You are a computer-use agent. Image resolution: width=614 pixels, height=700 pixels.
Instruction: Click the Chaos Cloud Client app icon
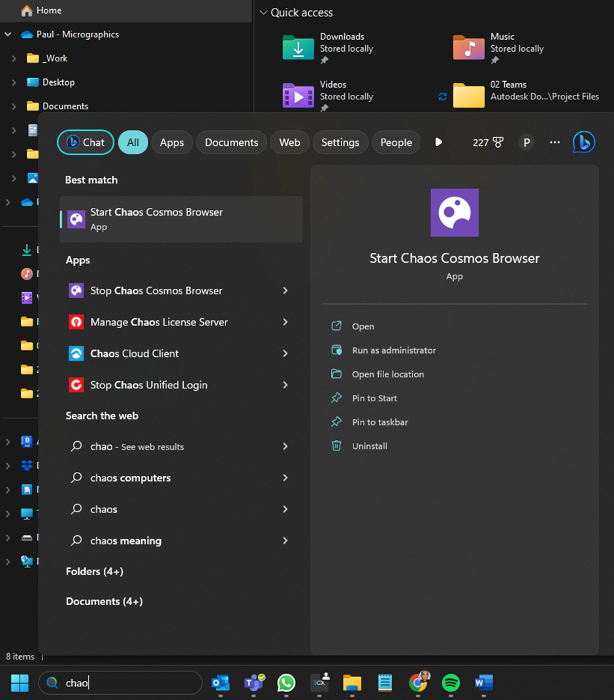pos(76,354)
